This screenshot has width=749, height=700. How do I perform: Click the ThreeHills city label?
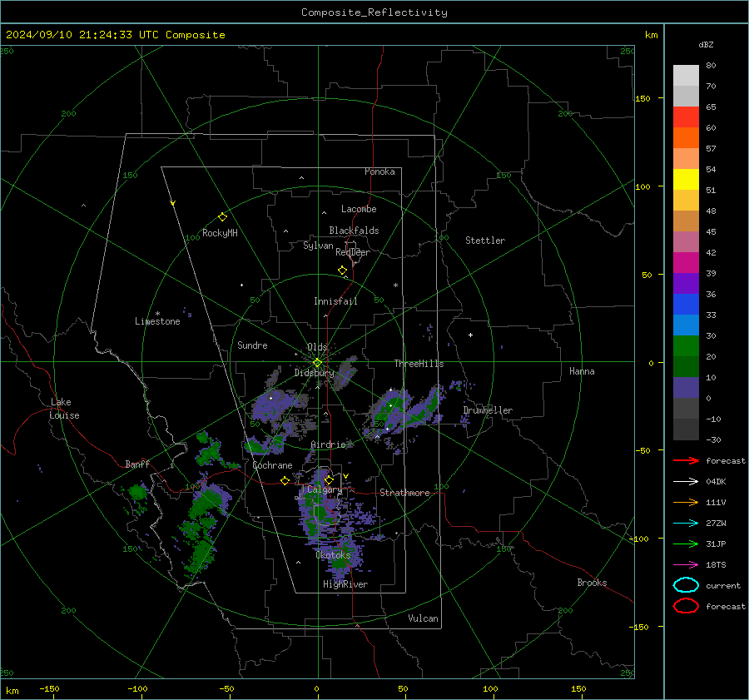419,364
